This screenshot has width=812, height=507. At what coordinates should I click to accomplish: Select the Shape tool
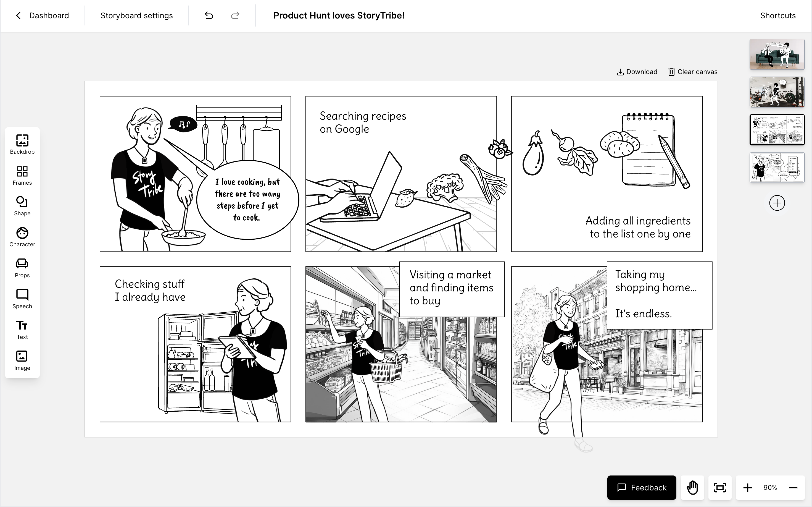(22, 206)
